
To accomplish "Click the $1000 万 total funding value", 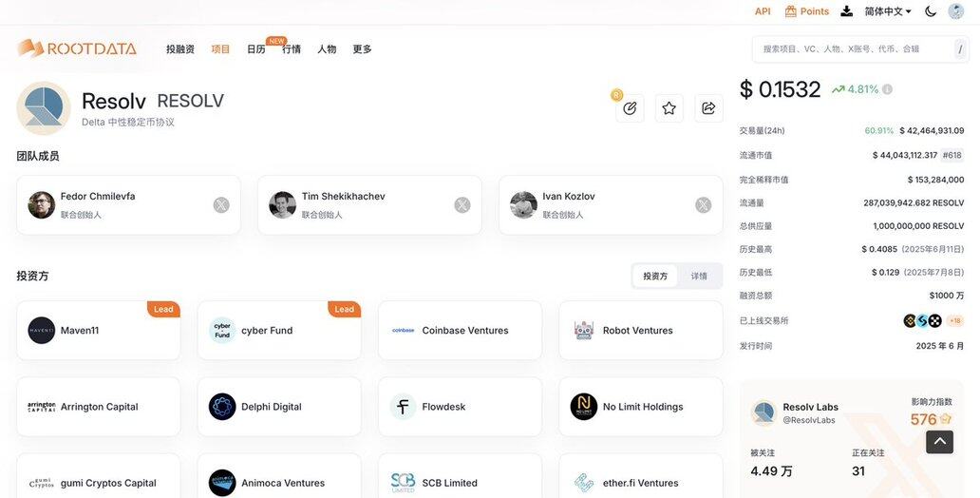I will click(x=946, y=296).
